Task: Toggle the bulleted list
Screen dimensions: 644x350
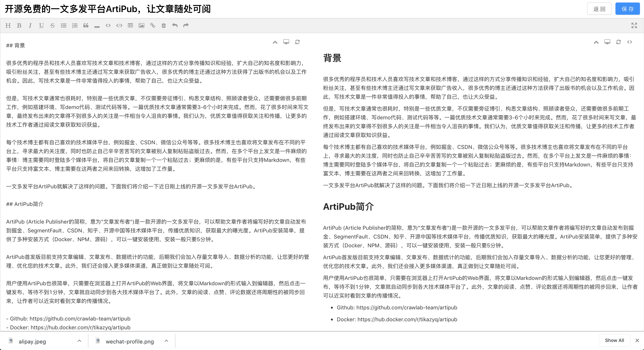Action: coord(63,25)
